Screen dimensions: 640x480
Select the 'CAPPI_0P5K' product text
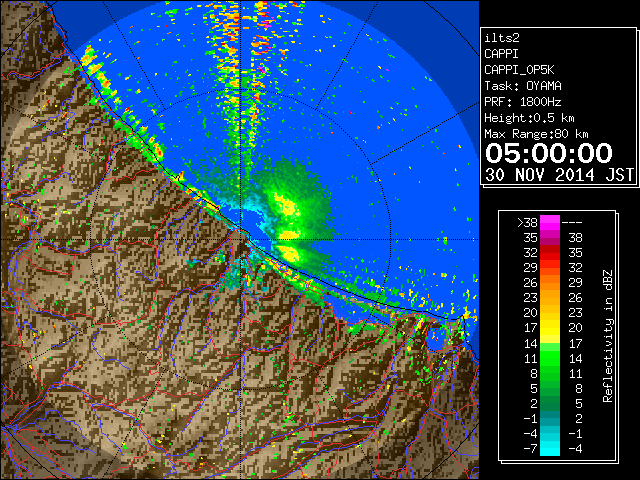[x=519, y=70]
